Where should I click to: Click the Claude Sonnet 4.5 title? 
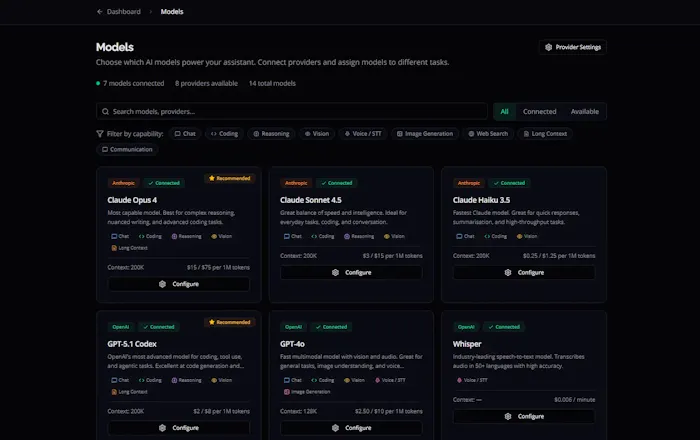click(311, 200)
